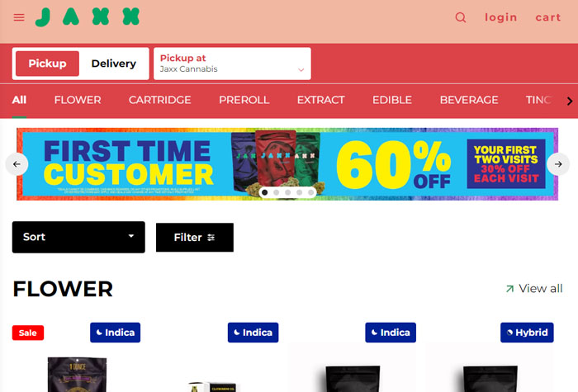The width and height of the screenshot is (578, 392).
Task: Open the Sort dropdown
Action: pos(78,237)
